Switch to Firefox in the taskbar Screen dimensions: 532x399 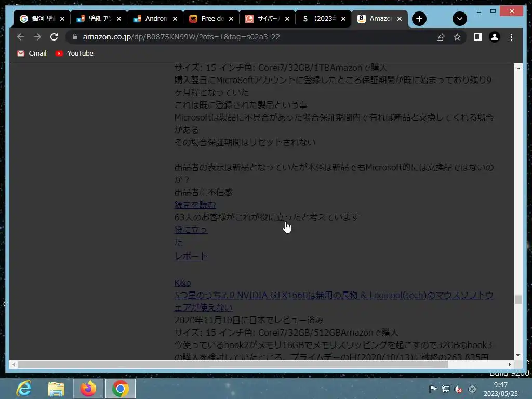(88, 389)
